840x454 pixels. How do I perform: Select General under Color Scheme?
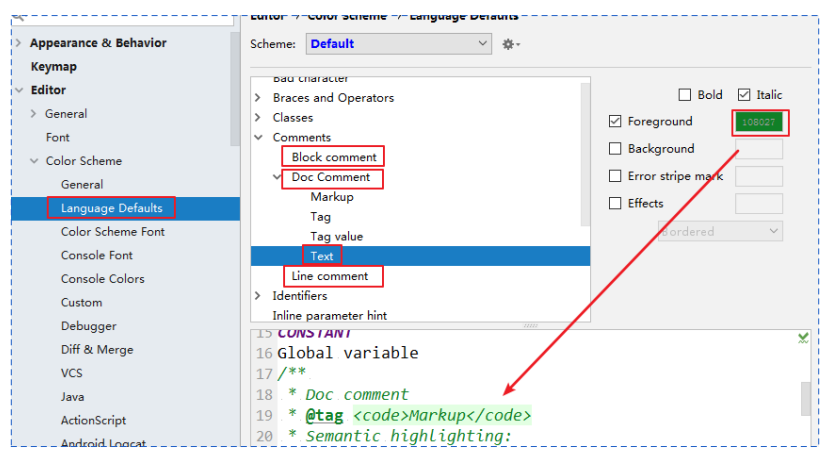(82, 184)
